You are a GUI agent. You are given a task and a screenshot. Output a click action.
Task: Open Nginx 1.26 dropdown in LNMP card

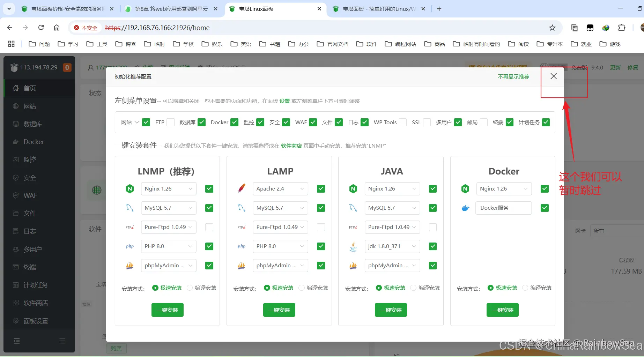pos(169,189)
